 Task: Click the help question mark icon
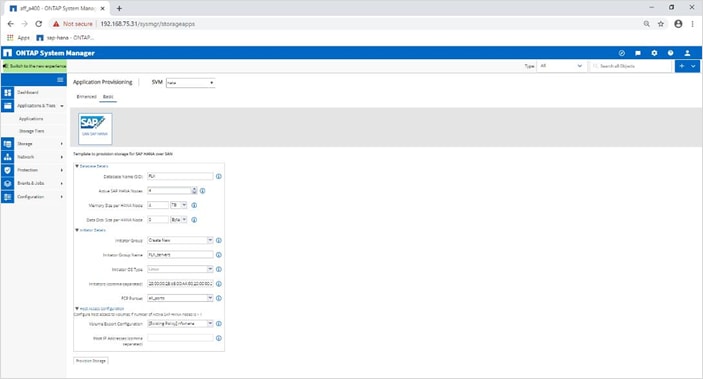670,53
